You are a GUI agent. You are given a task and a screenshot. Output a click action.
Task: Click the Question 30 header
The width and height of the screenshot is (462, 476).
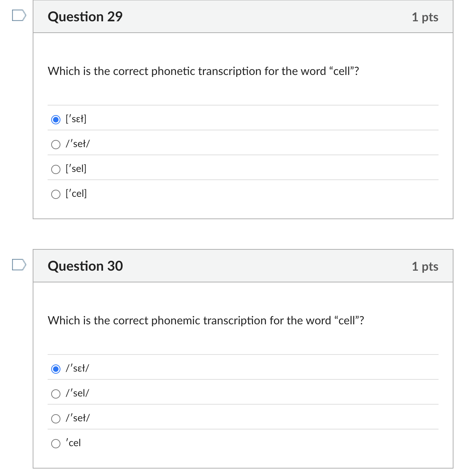(x=85, y=266)
